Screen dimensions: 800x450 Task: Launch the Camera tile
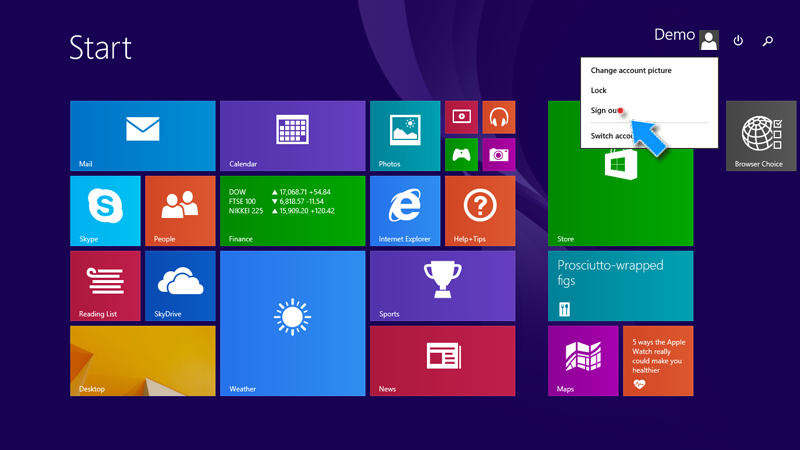click(x=499, y=154)
